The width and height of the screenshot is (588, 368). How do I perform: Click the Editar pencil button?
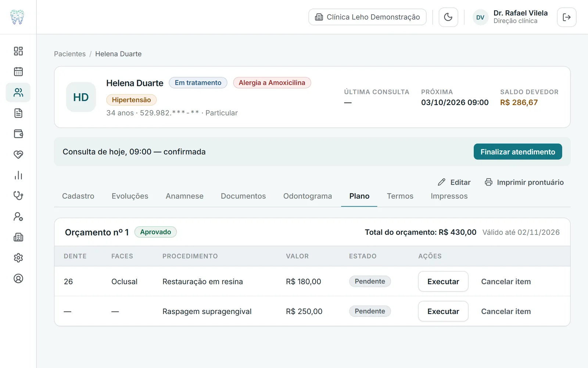click(x=454, y=182)
